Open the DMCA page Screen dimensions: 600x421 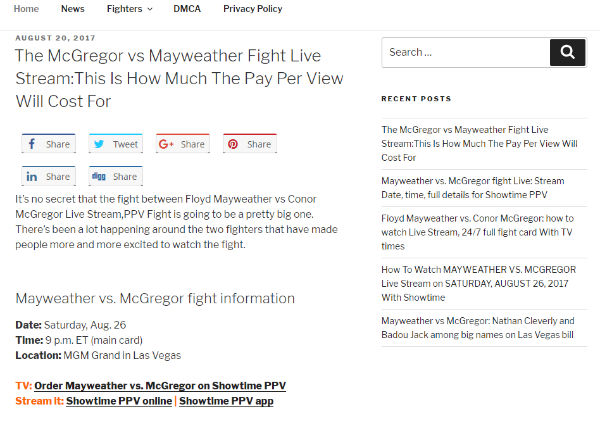[187, 9]
